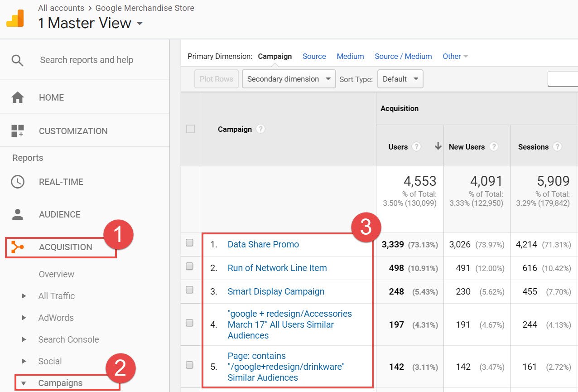Click the greyed Plot Rows button
578x392 pixels.
click(x=216, y=79)
